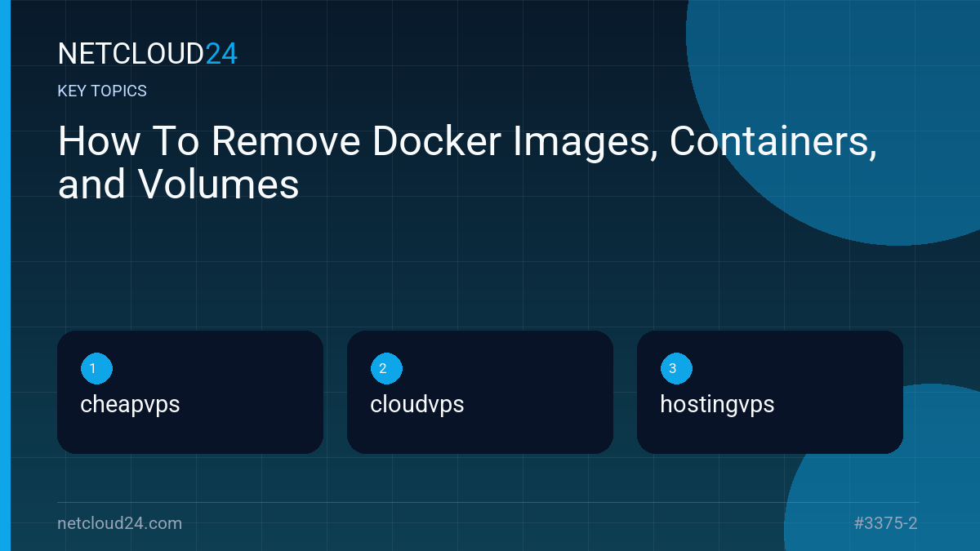The width and height of the screenshot is (980, 551).
Task: Click the number 2 badge
Action: coord(386,368)
